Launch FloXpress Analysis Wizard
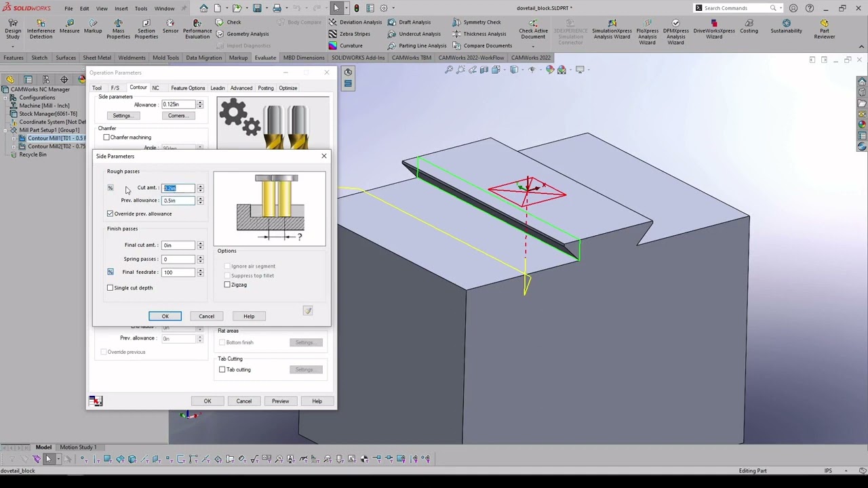Screen dimensions: 868x488 (x=647, y=31)
